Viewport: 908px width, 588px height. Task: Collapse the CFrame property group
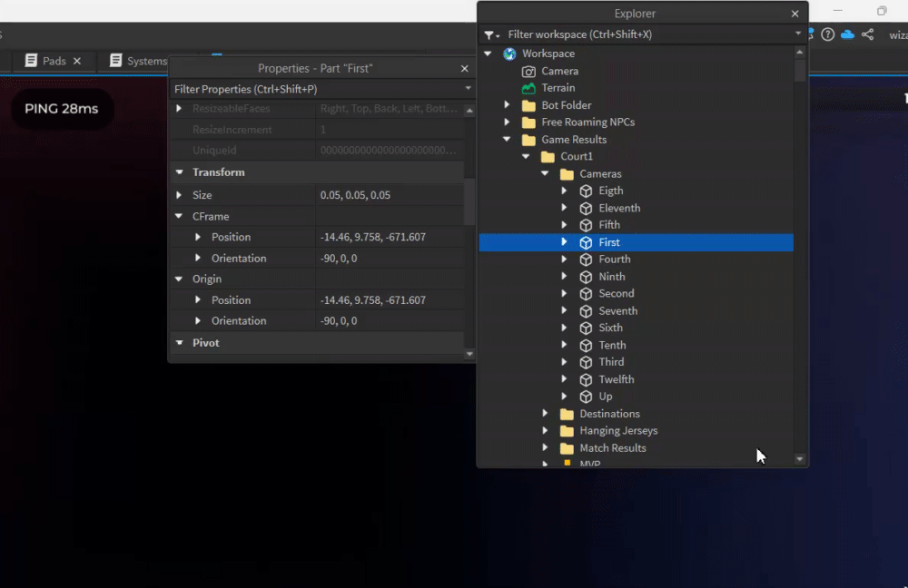click(179, 217)
